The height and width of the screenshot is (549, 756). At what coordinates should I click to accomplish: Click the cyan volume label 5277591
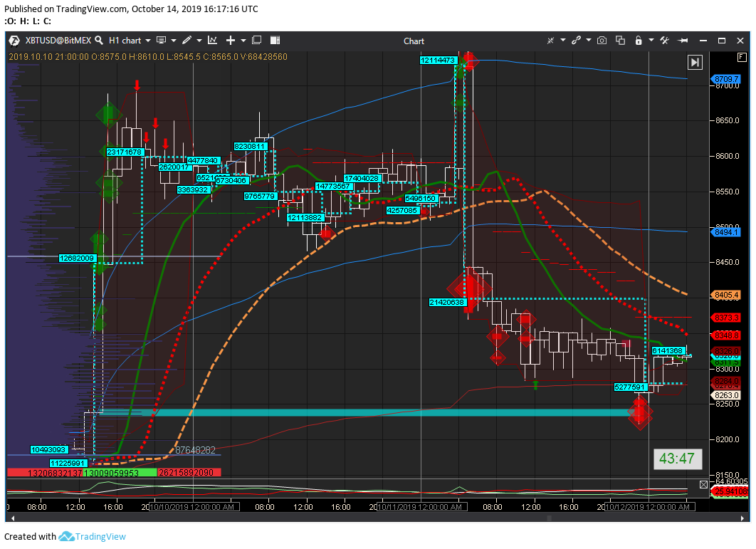click(630, 387)
